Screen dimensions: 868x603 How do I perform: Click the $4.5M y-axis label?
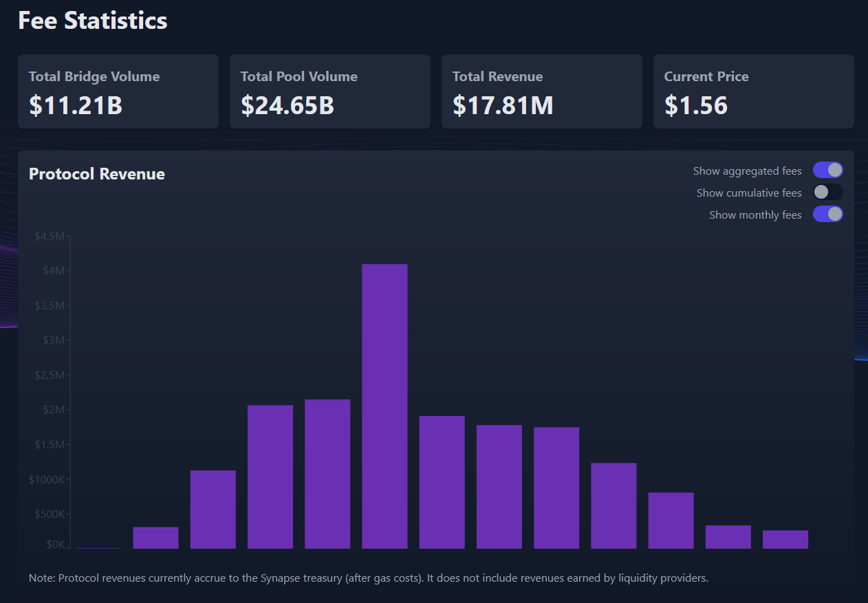(50, 237)
